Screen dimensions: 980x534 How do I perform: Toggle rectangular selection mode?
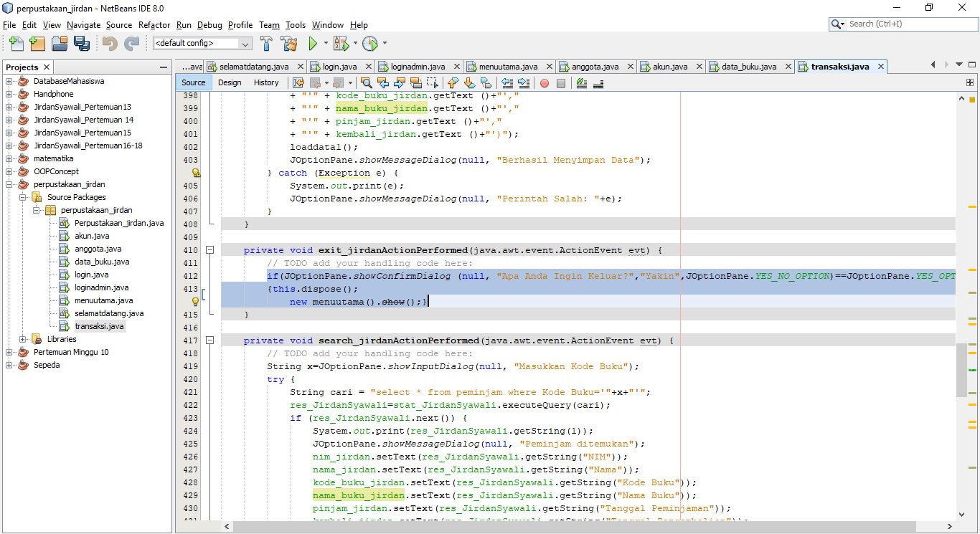coord(432,83)
